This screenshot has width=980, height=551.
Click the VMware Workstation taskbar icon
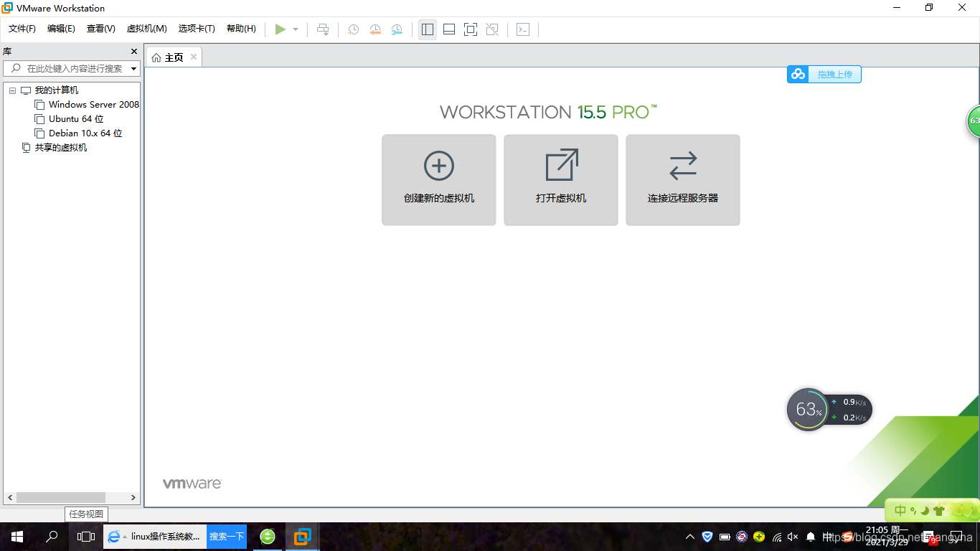pos(303,537)
